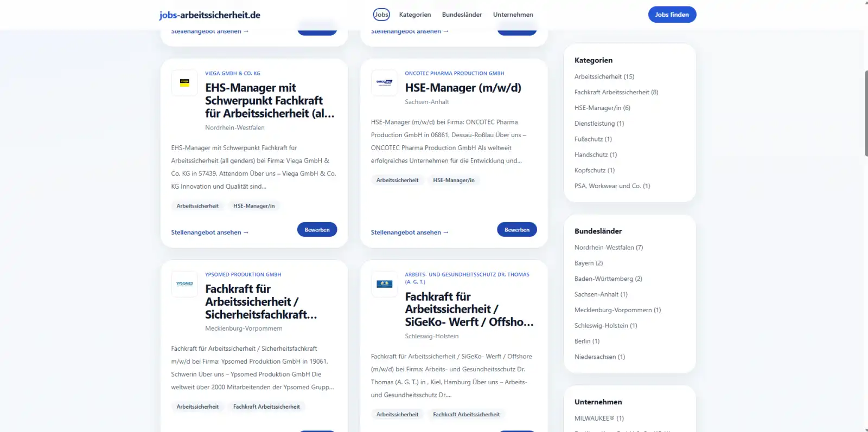868x432 pixels.
Task: Open the Fachkraft für Arbeitssicherheit / SiGeKo- Werft title
Action: pos(469,310)
